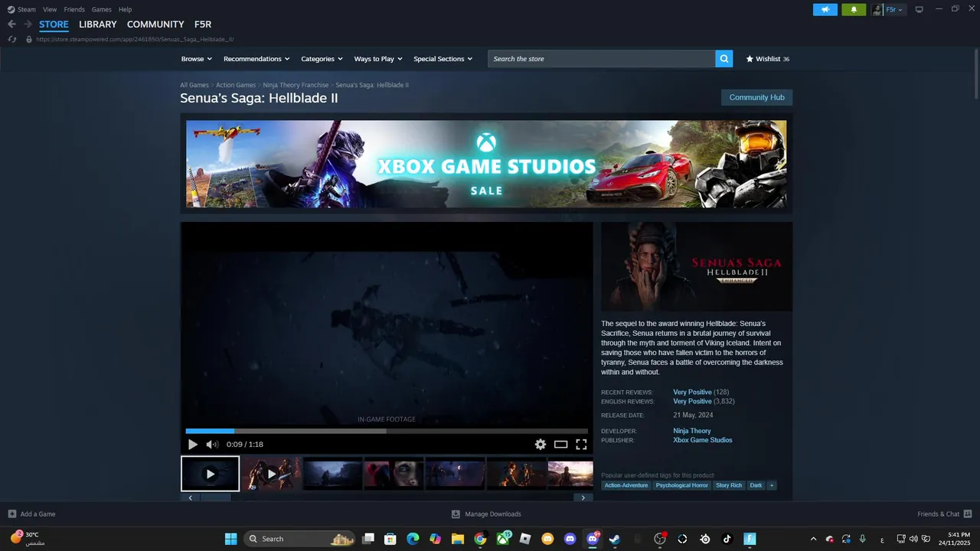
Task: Click the thumbnail strip right arrow
Action: click(x=583, y=497)
